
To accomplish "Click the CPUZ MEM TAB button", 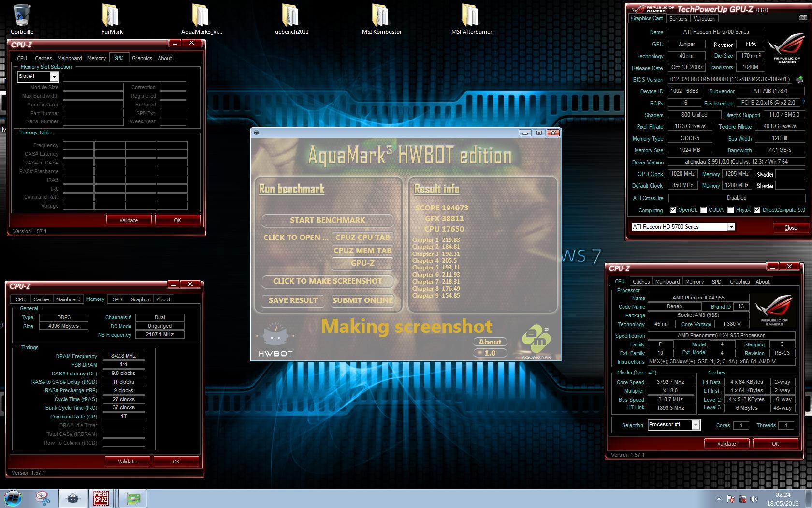I will pyautogui.click(x=362, y=251).
